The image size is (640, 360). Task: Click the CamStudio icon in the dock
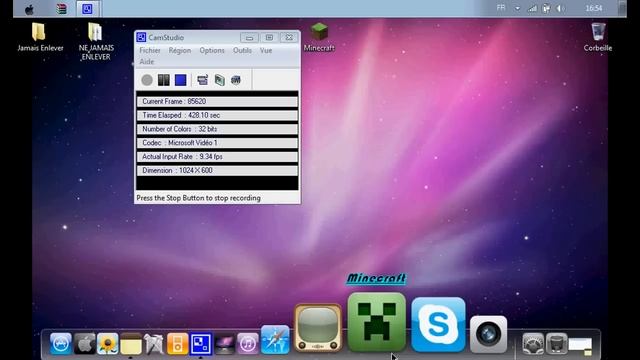tap(201, 344)
